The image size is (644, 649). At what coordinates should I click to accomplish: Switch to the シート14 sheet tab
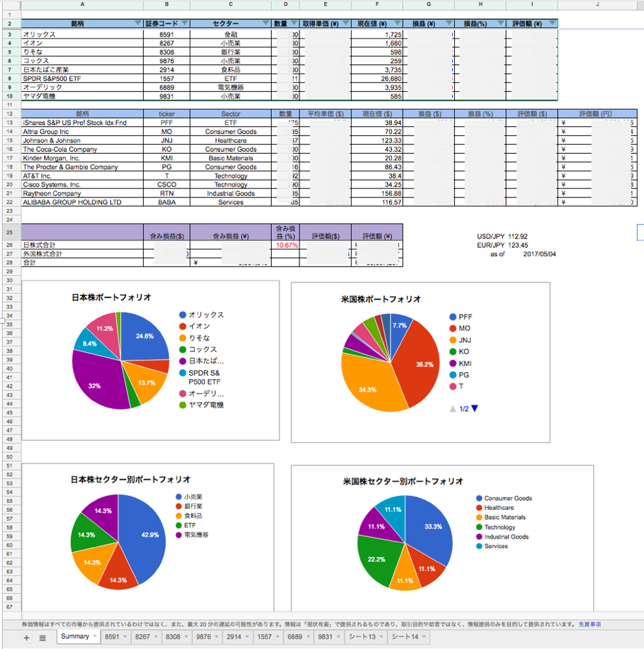[x=408, y=637]
